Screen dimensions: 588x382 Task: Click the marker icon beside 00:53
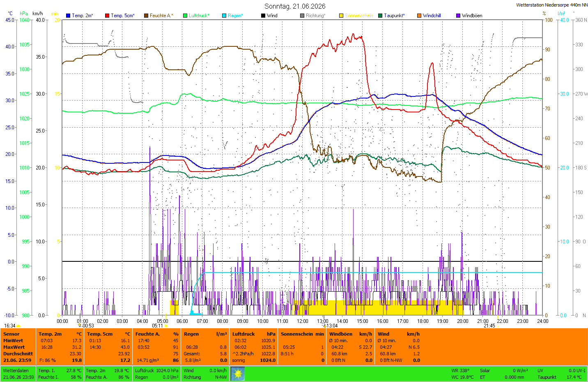80,325
